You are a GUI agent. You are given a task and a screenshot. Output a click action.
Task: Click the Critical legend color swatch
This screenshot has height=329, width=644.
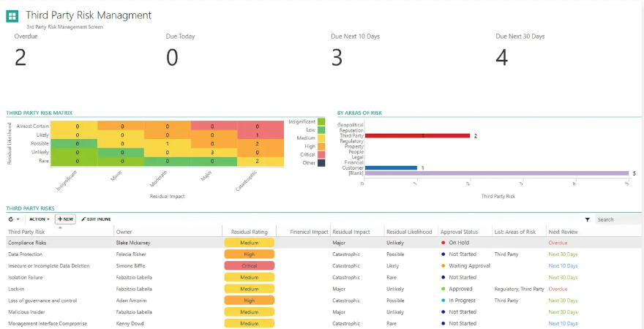[321, 154]
